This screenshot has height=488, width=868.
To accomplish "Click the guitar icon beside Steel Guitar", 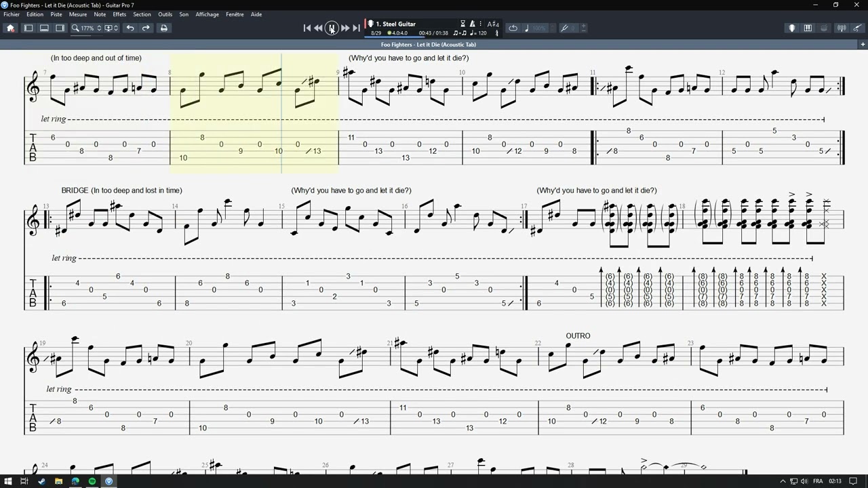I will 370,24.
